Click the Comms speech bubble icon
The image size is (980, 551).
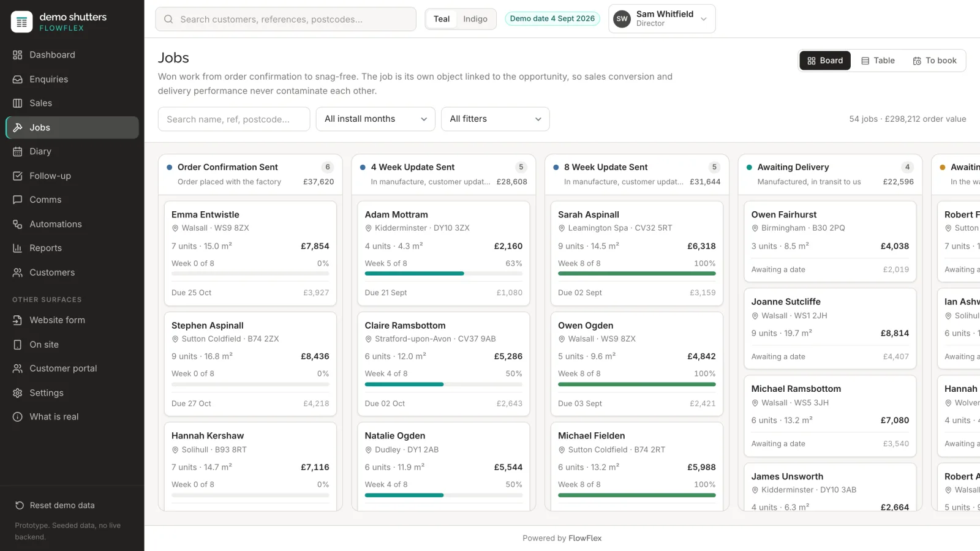pos(18,200)
